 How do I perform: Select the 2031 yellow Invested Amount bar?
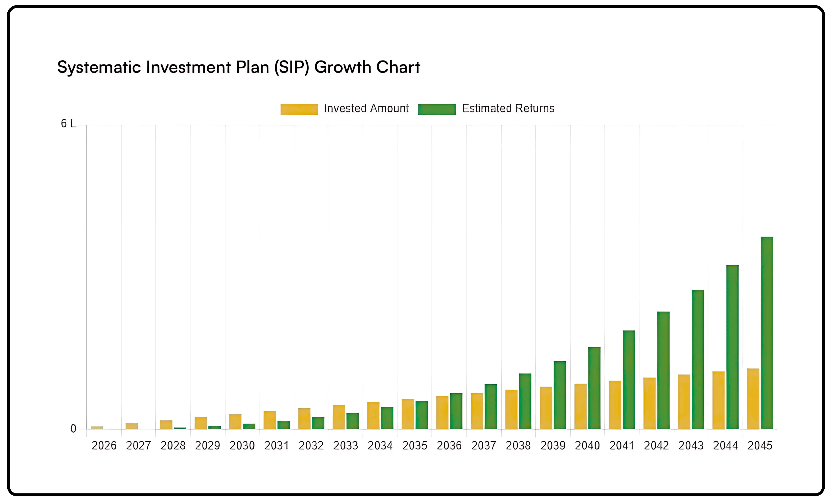click(x=270, y=420)
